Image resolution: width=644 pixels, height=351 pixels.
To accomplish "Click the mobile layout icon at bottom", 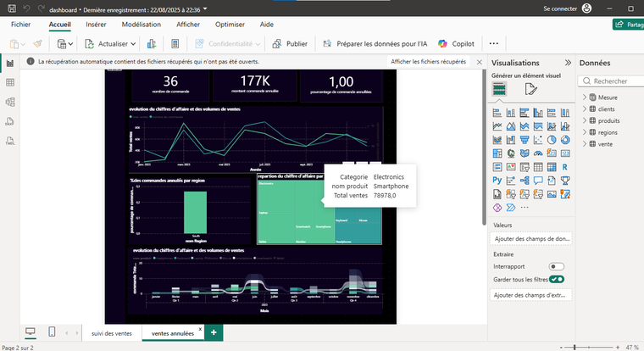I will pos(52,332).
